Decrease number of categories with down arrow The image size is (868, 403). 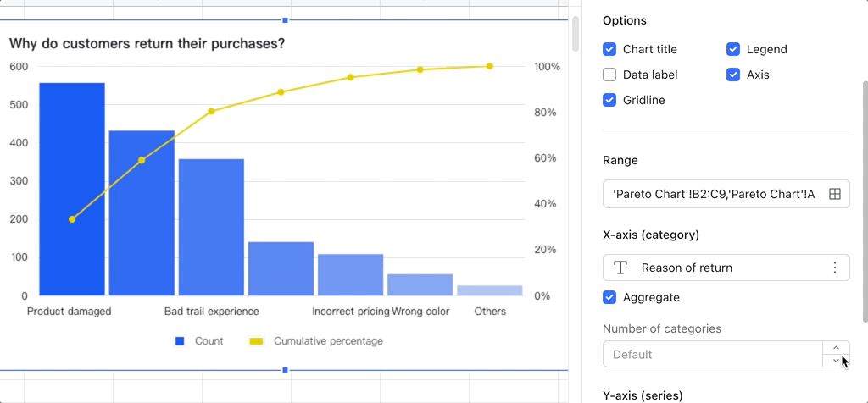(x=836, y=361)
